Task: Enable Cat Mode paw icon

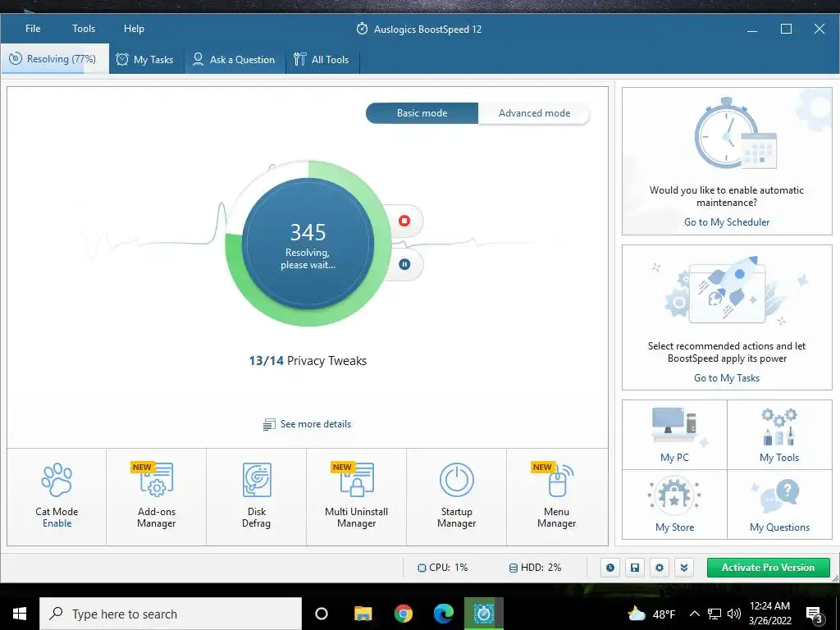Action: click(57, 480)
